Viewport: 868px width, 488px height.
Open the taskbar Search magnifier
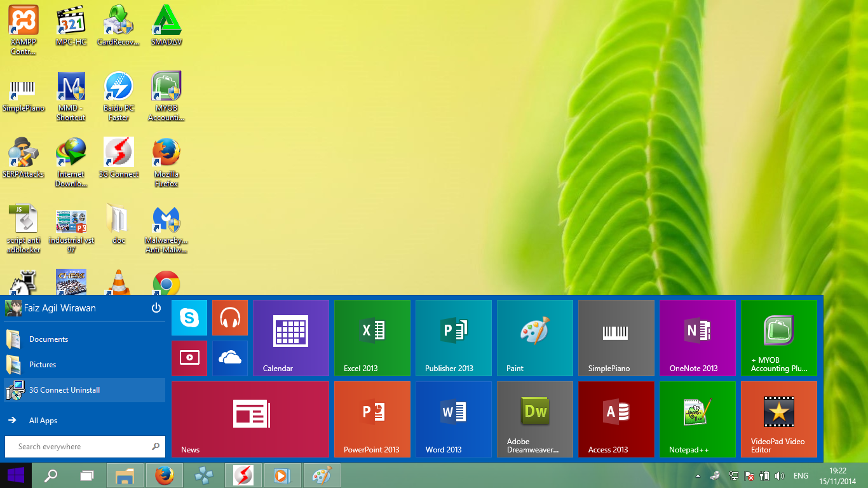coord(51,475)
